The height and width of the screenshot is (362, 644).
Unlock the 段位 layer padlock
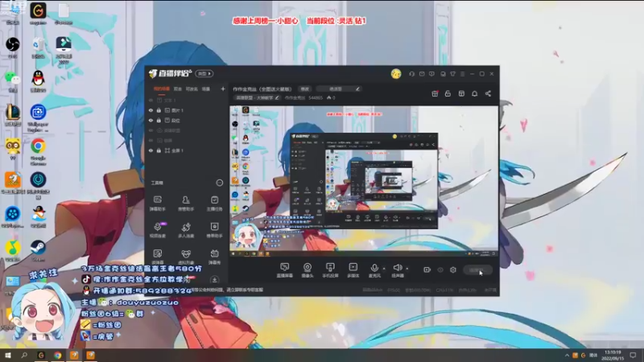159,120
